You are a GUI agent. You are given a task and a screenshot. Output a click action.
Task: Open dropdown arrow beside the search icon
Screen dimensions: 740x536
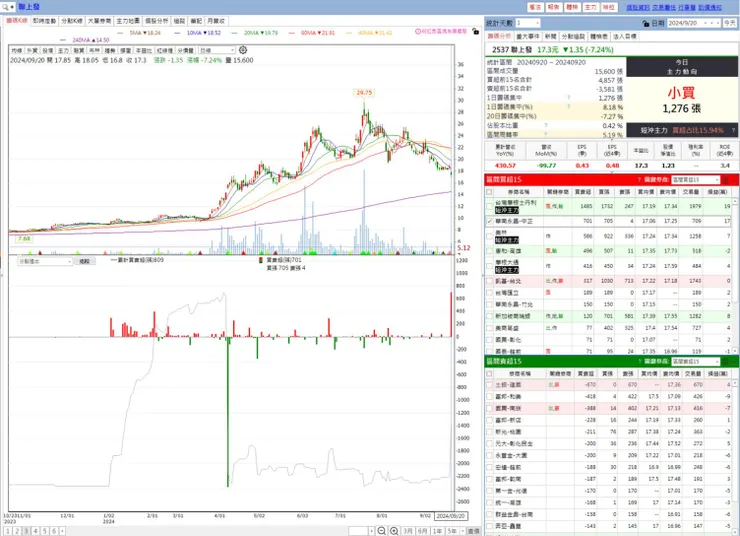click(x=12, y=7)
